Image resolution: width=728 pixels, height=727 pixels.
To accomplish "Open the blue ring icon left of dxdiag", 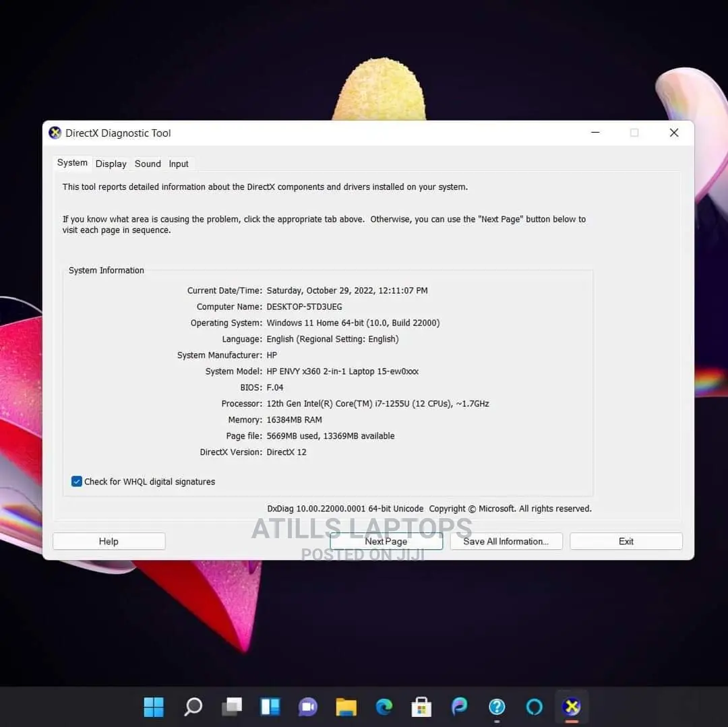I will [535, 707].
